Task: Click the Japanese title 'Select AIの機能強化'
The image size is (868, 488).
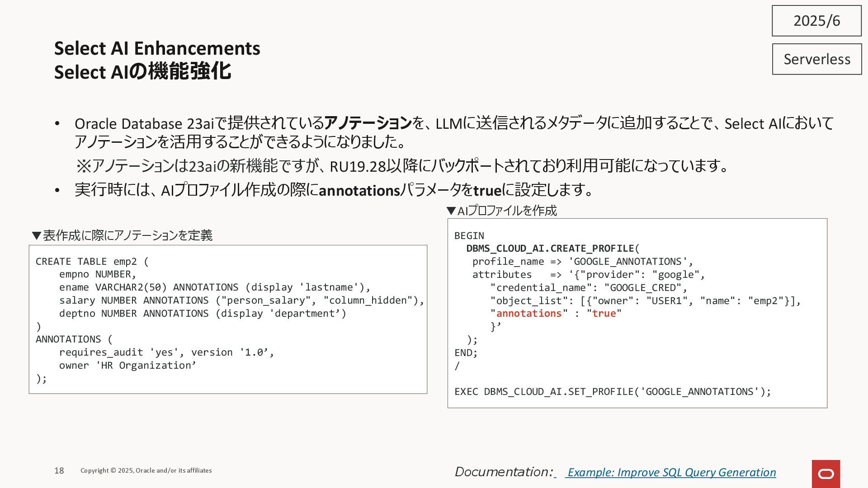Action: pos(142,72)
